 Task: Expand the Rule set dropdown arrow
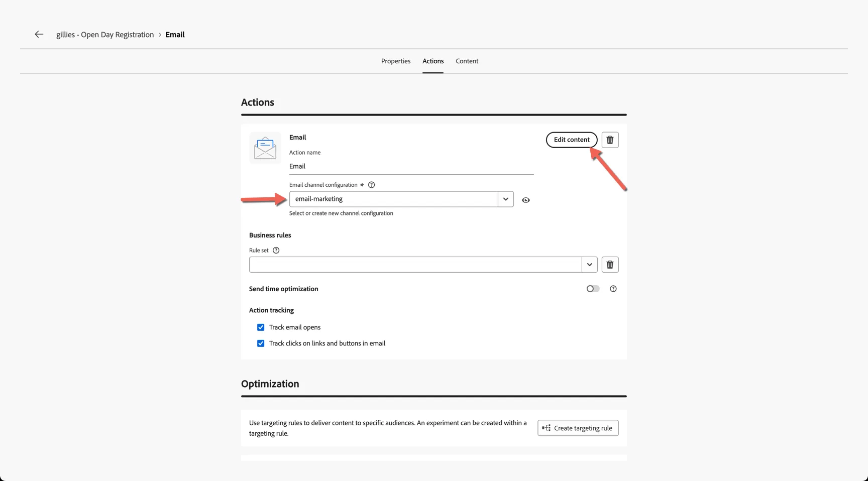(x=590, y=265)
